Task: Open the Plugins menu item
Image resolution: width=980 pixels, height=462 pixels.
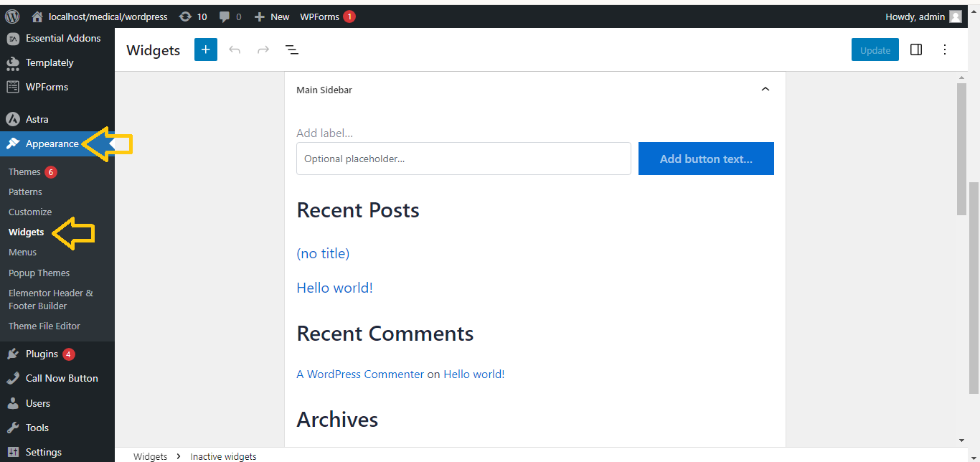Action: tap(42, 354)
